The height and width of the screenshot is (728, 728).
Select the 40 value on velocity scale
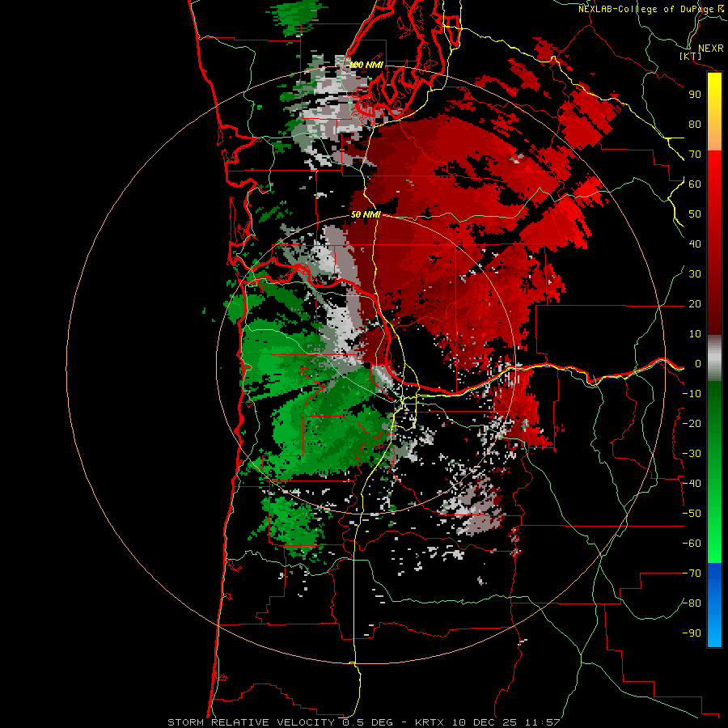point(695,244)
